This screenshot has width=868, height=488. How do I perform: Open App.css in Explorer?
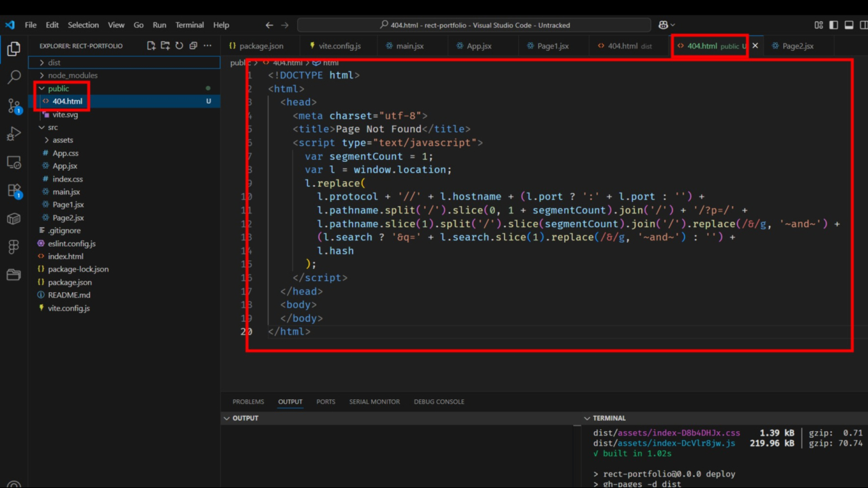click(124, 153)
